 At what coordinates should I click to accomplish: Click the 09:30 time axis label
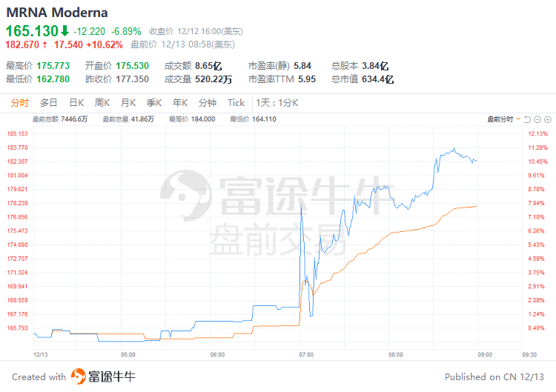pyautogui.click(x=529, y=355)
